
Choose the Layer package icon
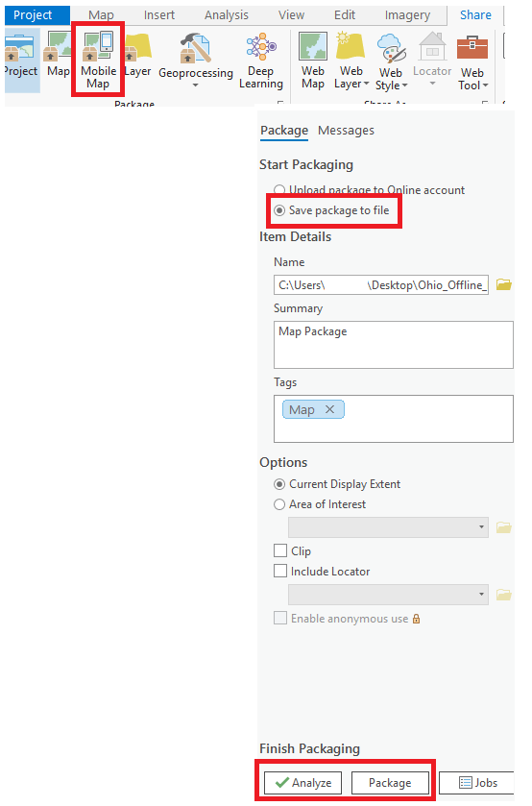137,47
